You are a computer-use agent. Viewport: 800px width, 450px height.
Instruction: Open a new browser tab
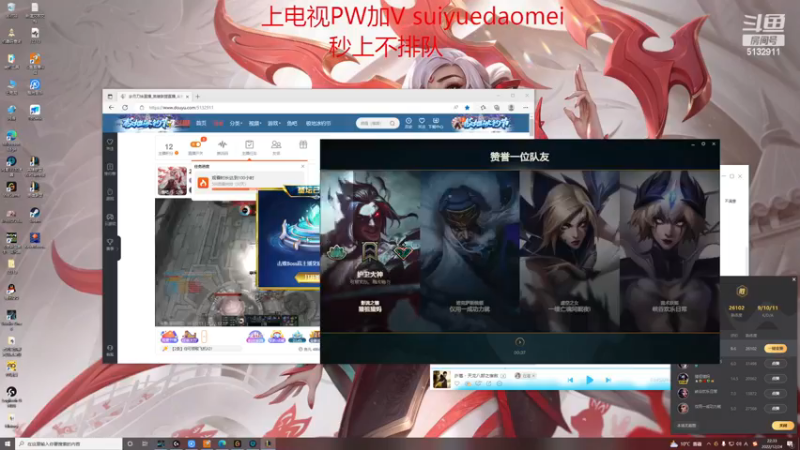[x=198, y=96]
